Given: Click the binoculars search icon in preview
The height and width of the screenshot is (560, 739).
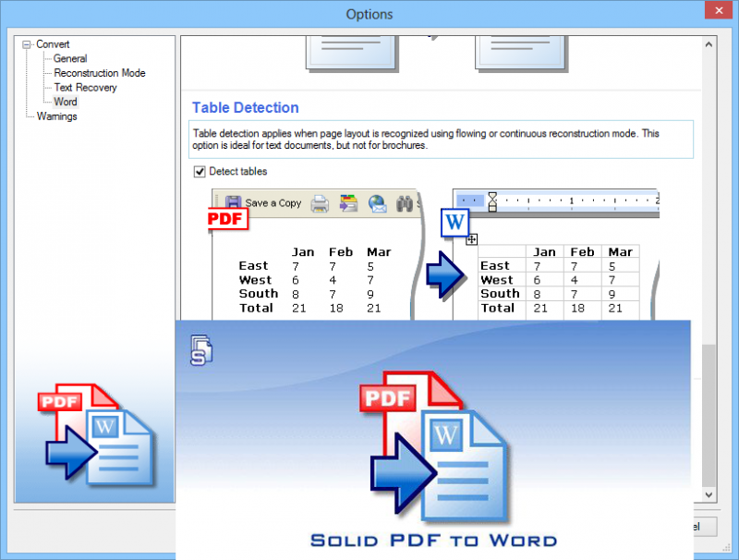Looking at the screenshot, I should click(x=405, y=203).
